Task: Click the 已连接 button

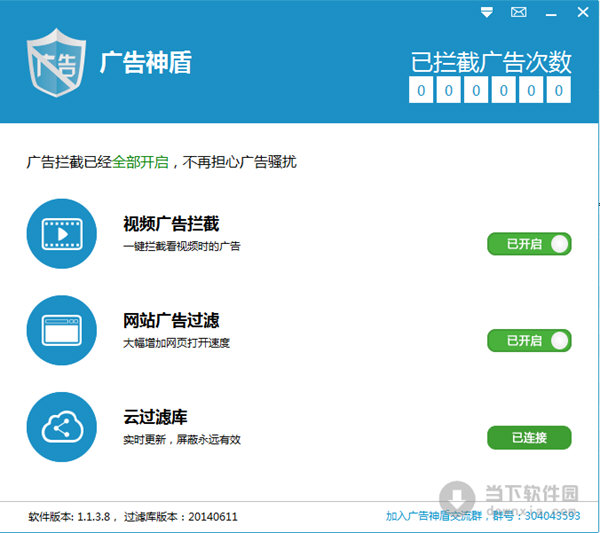Action: (x=529, y=437)
